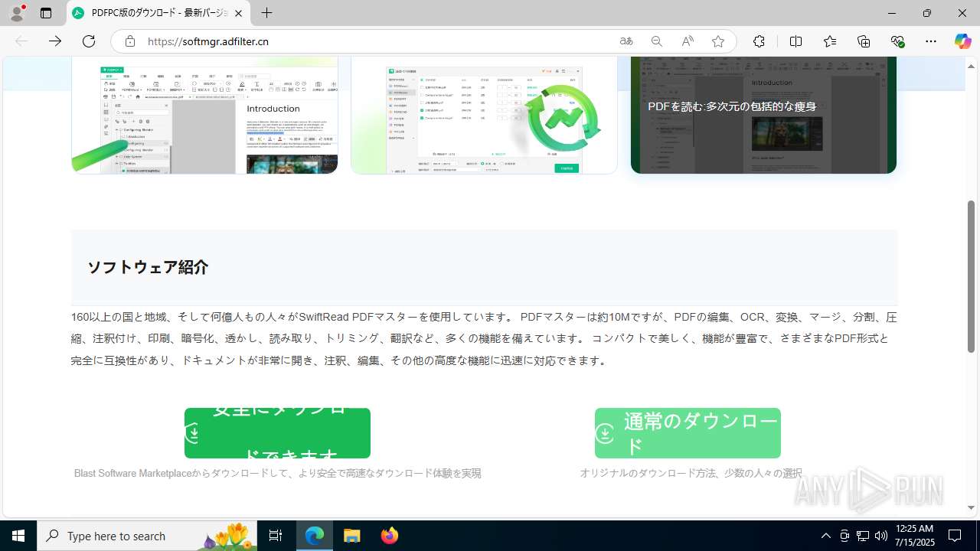
Task: Add page to favorites star icon
Action: pyautogui.click(x=718, y=41)
